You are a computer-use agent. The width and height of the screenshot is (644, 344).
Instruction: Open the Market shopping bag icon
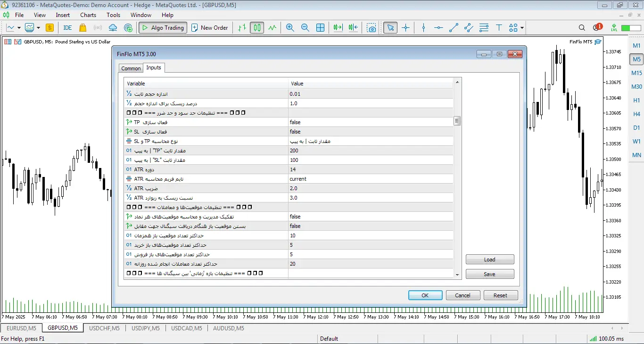pos(83,28)
